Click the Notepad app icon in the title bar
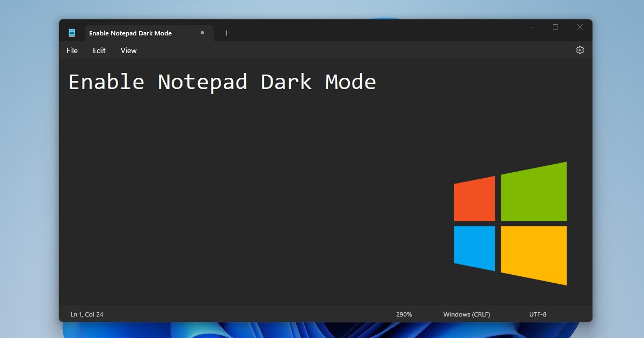This screenshot has width=644, height=338. point(71,32)
